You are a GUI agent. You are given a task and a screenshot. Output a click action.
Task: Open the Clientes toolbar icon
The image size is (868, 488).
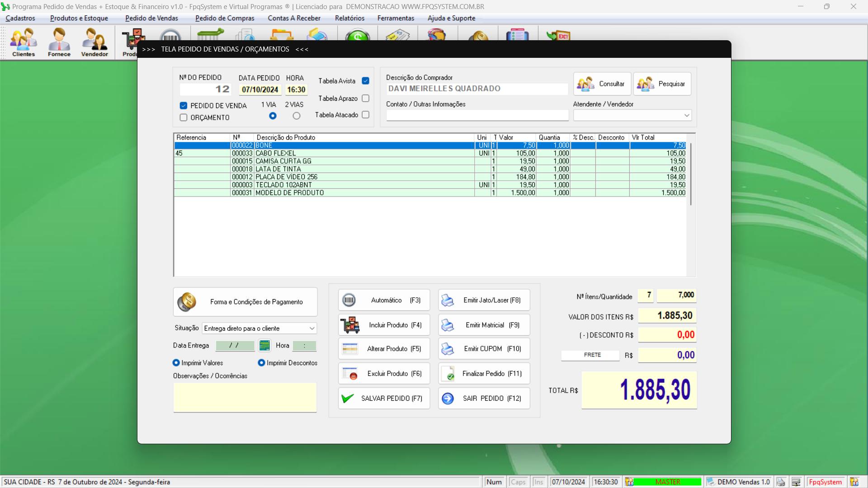click(24, 42)
